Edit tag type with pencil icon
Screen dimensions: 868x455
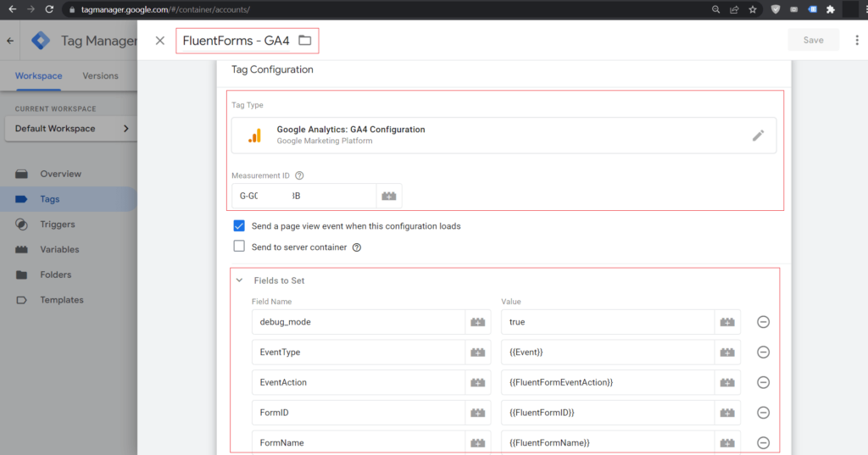coord(759,135)
